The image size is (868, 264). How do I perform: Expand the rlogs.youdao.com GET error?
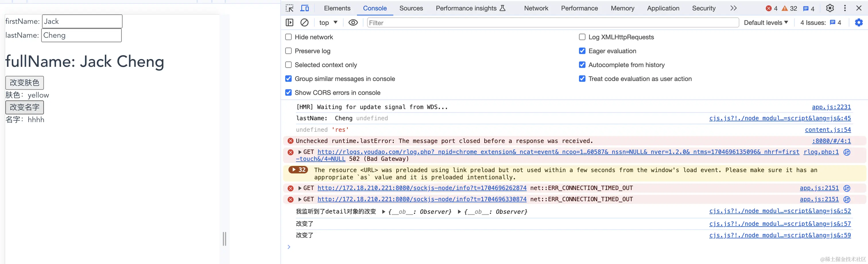point(300,152)
